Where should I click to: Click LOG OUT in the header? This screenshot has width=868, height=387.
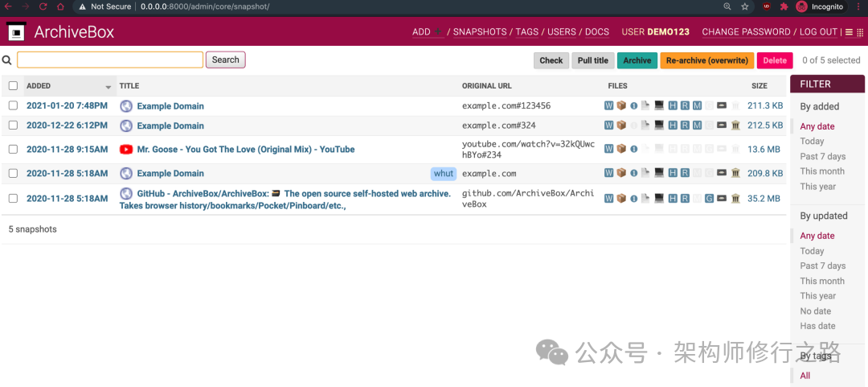tap(818, 32)
